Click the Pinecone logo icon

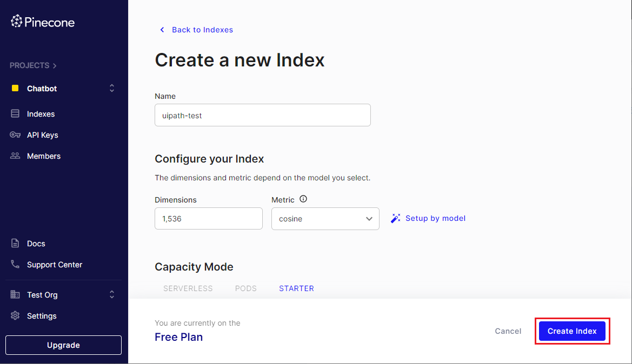[17, 22]
